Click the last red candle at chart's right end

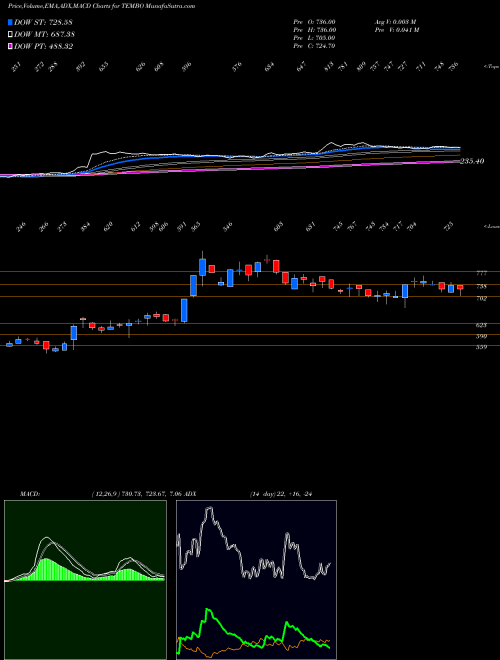click(460, 287)
